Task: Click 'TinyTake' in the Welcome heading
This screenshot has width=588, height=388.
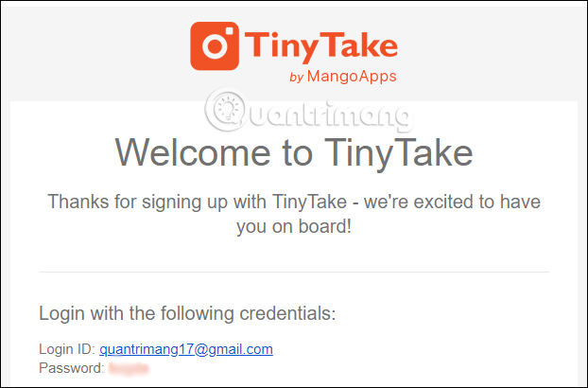Action: click(x=398, y=152)
